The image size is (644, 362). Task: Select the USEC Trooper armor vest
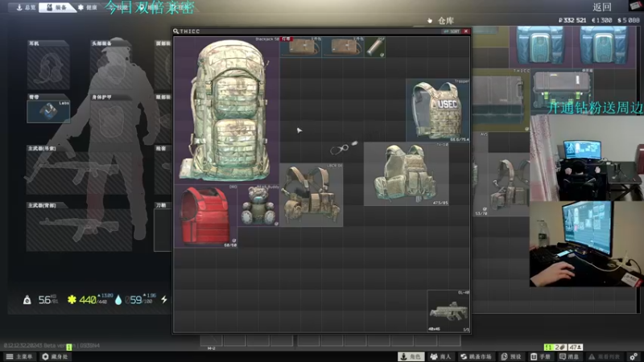(438, 110)
